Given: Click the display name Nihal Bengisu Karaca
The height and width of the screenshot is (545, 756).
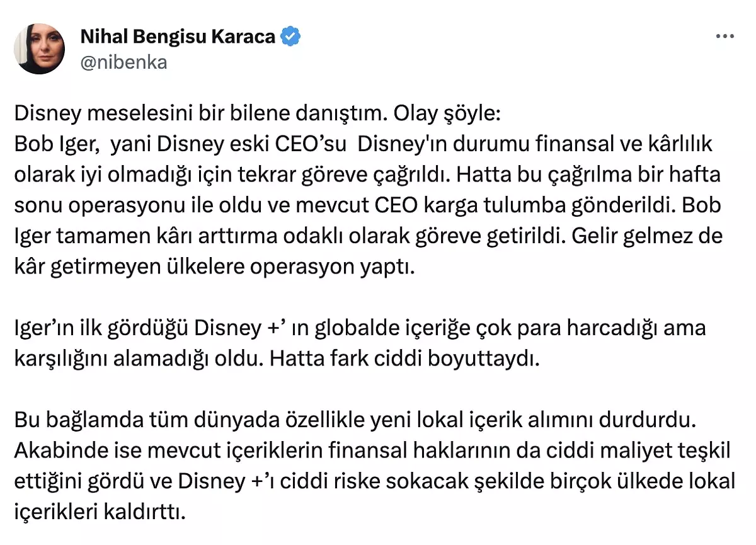Looking at the screenshot, I should coord(178,37).
